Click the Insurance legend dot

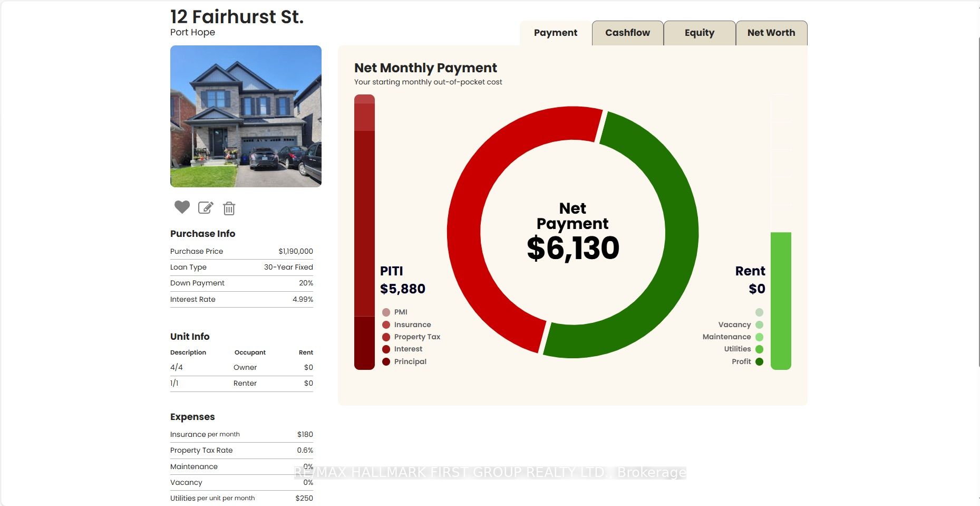386,324
